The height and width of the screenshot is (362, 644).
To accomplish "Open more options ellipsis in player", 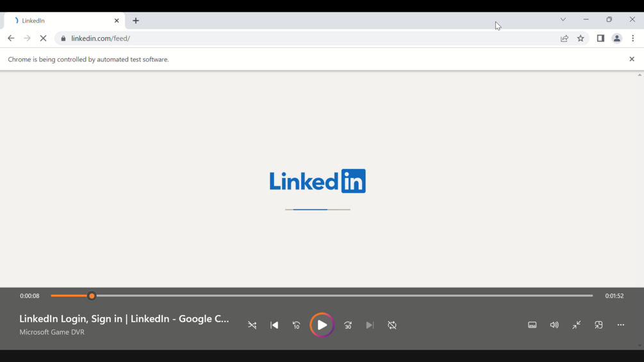I will [620, 325].
